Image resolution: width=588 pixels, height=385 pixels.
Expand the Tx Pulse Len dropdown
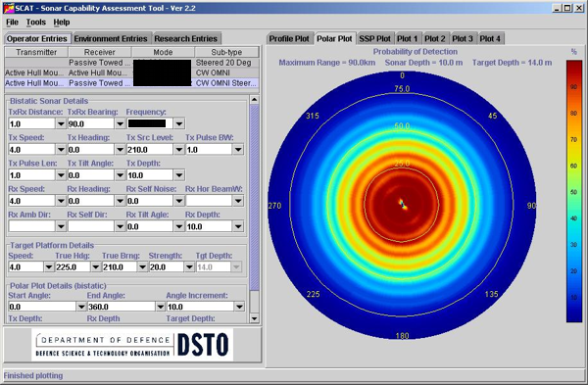click(x=61, y=175)
